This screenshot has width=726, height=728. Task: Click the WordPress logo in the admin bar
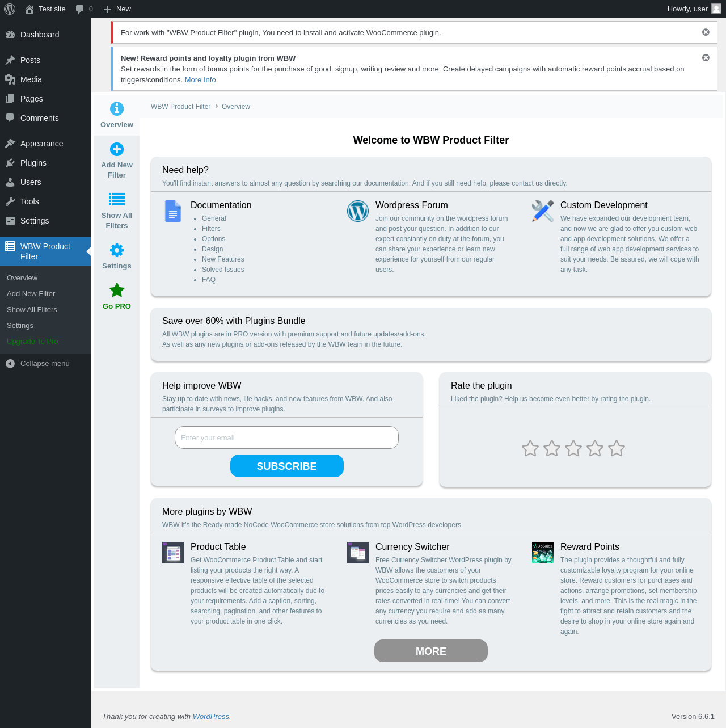point(10,9)
